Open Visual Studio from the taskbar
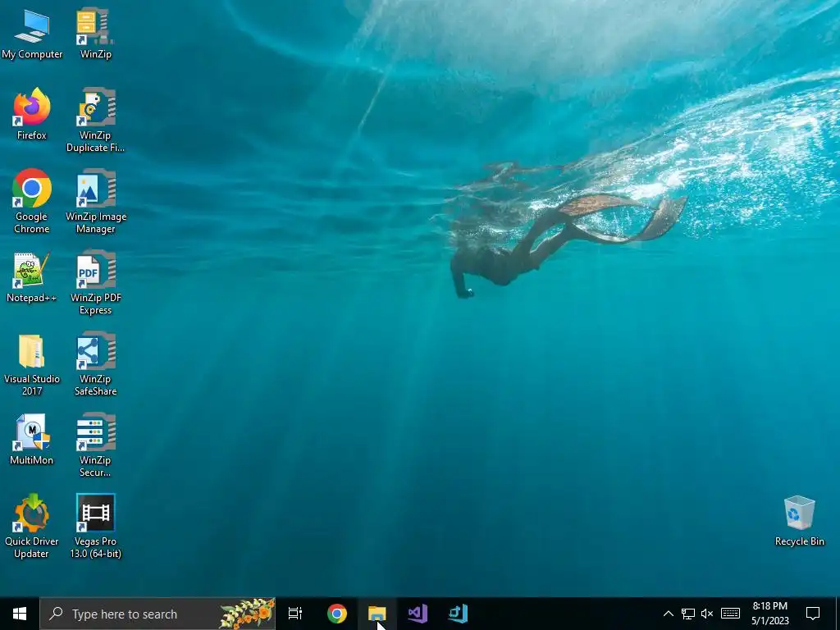The image size is (840, 630). (x=418, y=614)
